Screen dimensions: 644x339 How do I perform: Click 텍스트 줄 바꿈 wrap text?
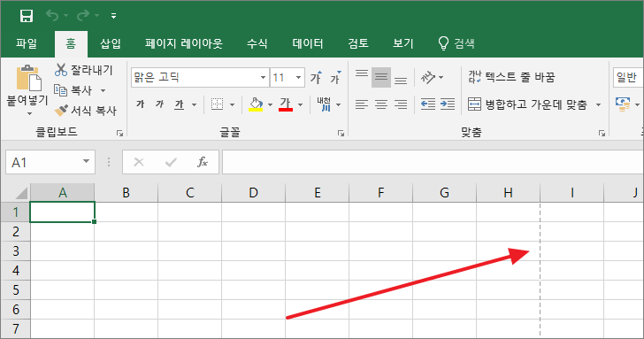click(x=511, y=77)
